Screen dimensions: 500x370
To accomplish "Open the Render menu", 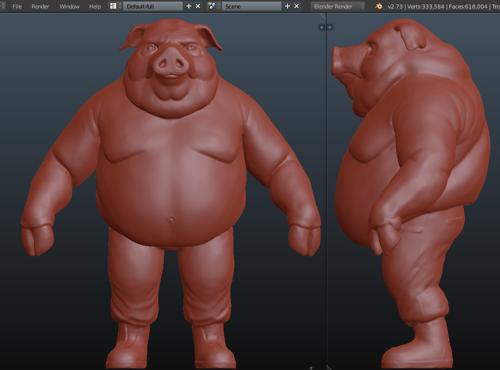I will [40, 6].
